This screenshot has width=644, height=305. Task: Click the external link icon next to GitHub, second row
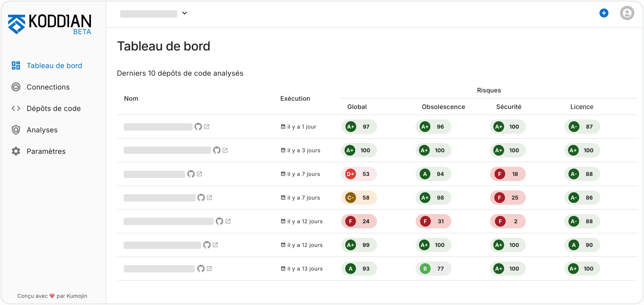coord(225,150)
